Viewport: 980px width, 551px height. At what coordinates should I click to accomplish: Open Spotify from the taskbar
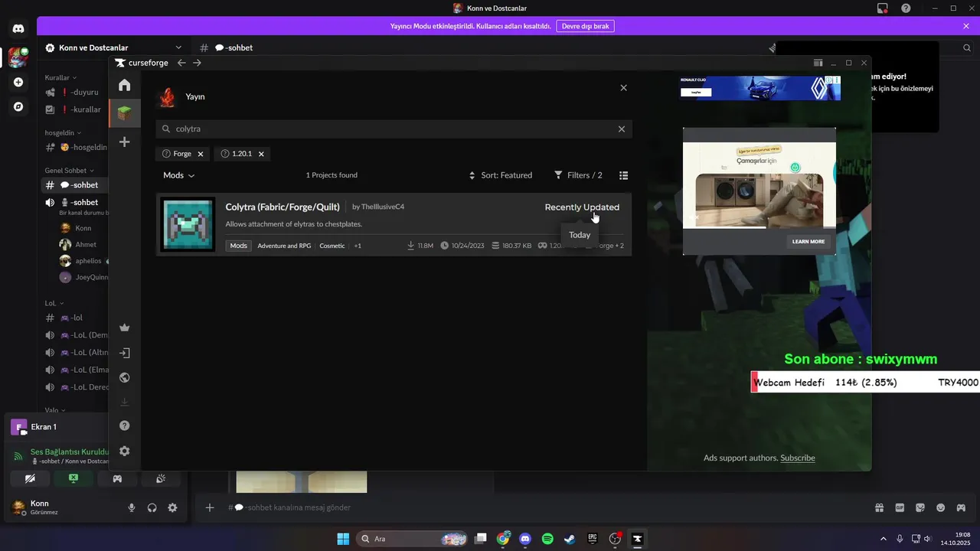547,539
